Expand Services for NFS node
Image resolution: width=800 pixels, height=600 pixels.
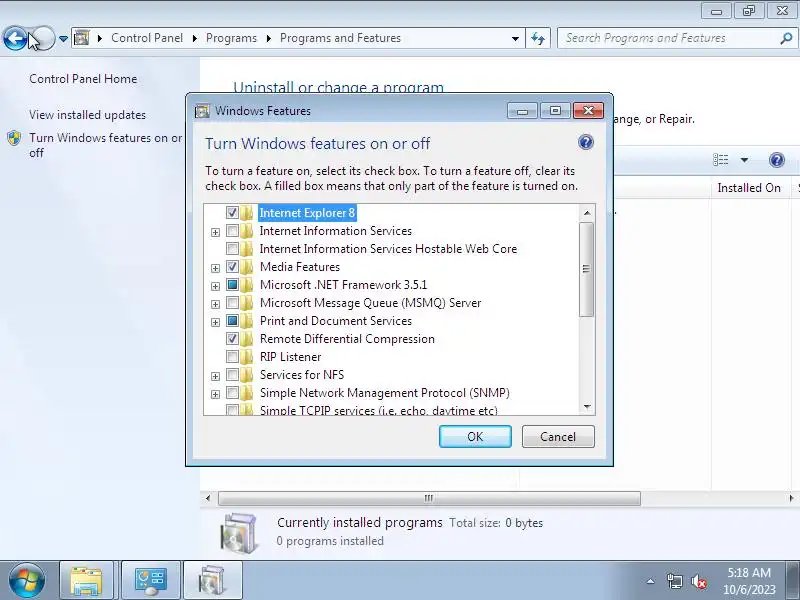[215, 376]
